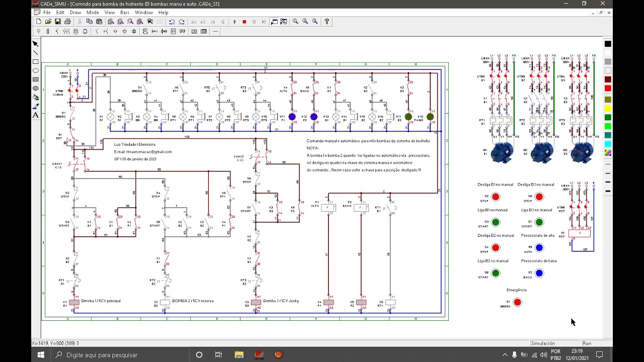Image resolution: width=644 pixels, height=362 pixels.
Task: Open the motors component category icon
Action: coord(75,31)
